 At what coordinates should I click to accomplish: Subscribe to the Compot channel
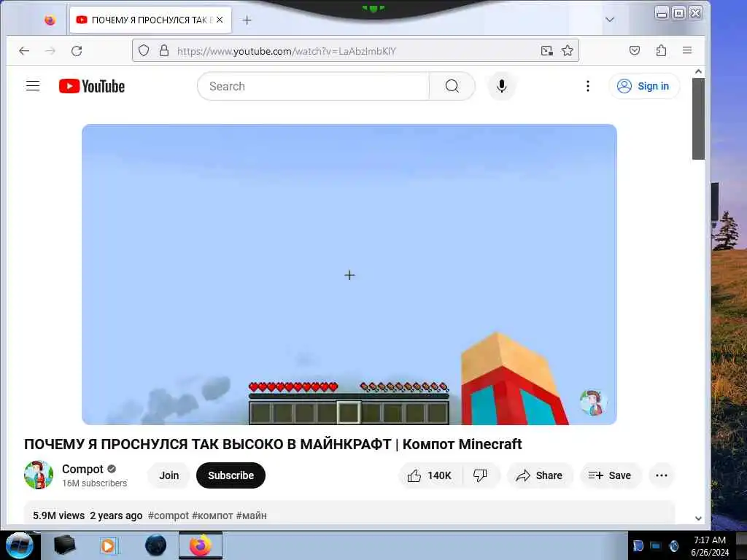point(231,475)
